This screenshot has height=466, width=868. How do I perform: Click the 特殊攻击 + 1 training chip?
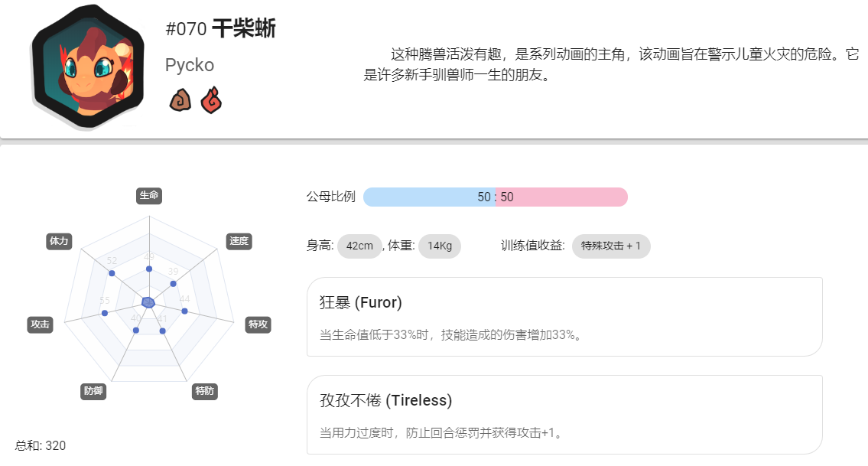pos(611,246)
